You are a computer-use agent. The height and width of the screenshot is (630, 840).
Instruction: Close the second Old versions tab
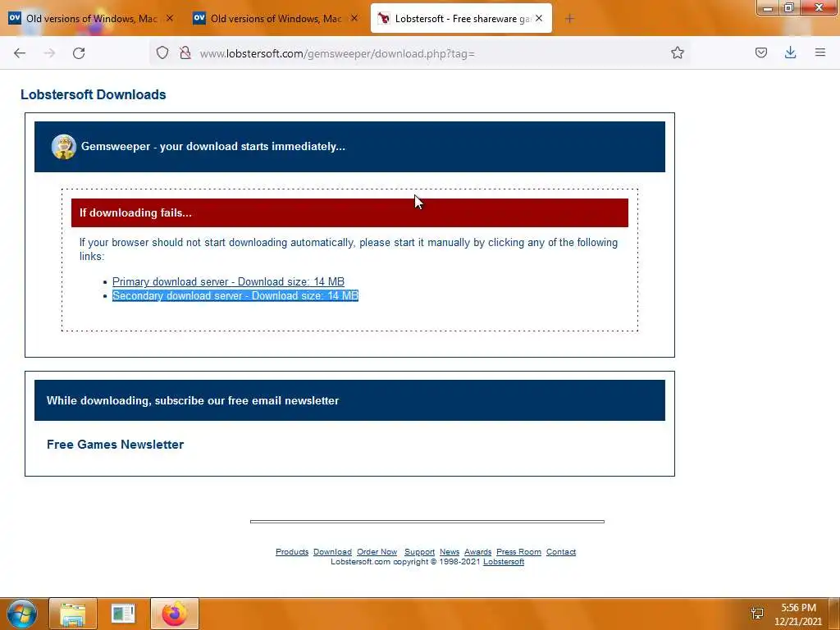click(354, 18)
